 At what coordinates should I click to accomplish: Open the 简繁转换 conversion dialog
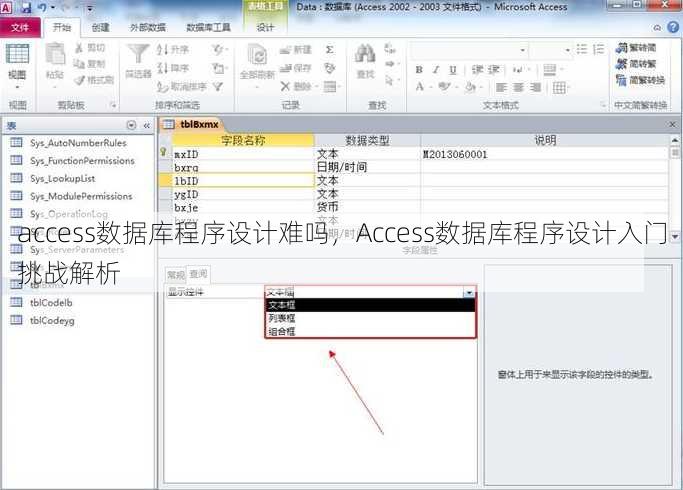[640, 80]
